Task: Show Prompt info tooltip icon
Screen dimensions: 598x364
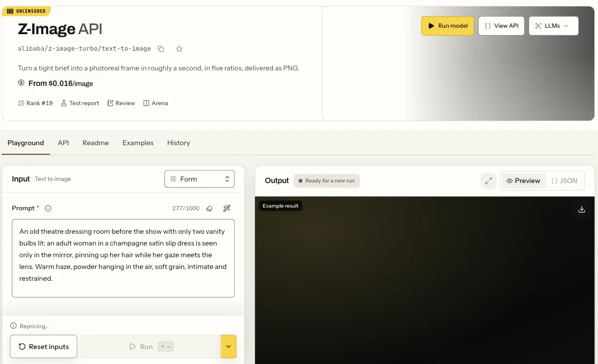Action: [48, 208]
